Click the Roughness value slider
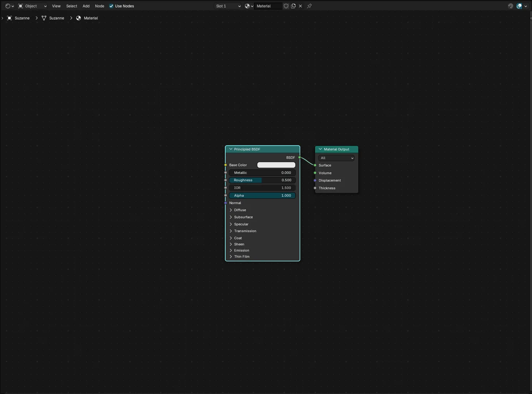This screenshot has width=532, height=394. pos(262,180)
